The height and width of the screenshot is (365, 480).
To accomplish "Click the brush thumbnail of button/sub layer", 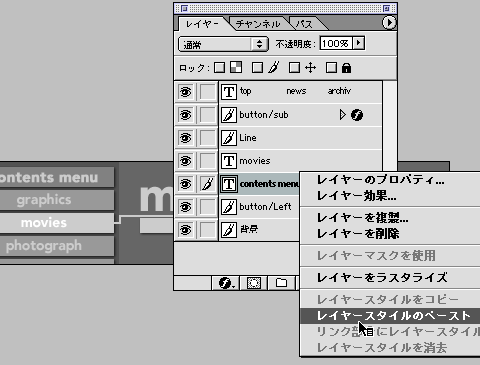I will (229, 115).
